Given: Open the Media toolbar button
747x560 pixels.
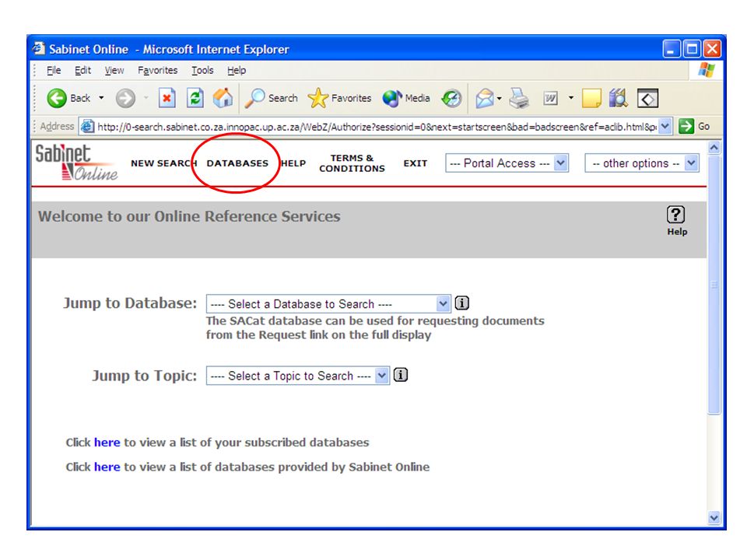Looking at the screenshot, I should click(x=406, y=98).
